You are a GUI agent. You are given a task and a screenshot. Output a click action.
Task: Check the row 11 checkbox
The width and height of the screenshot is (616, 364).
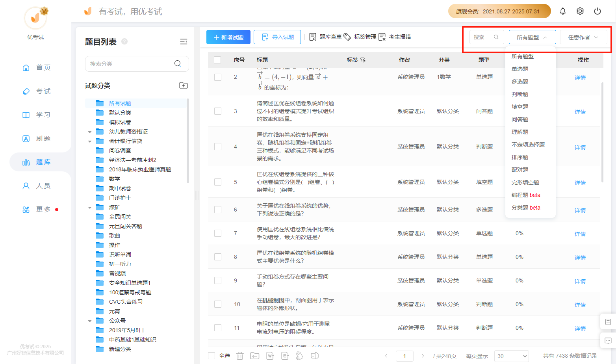(218, 328)
